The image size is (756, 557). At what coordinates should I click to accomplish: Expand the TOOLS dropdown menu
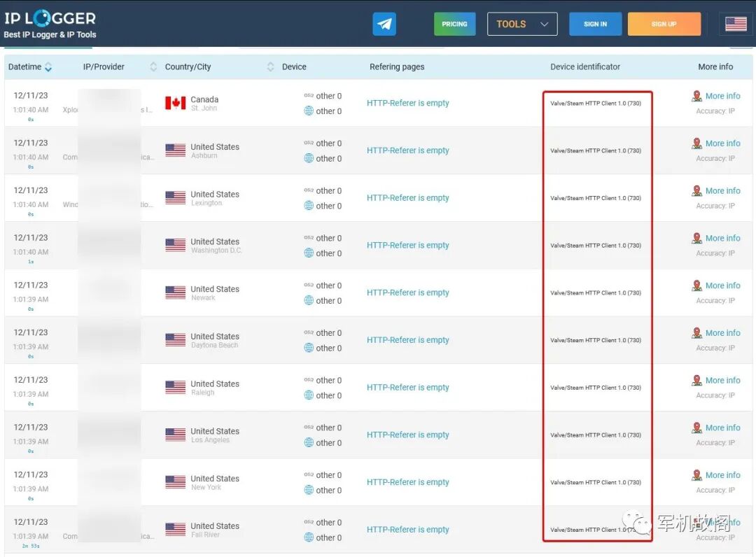522,24
